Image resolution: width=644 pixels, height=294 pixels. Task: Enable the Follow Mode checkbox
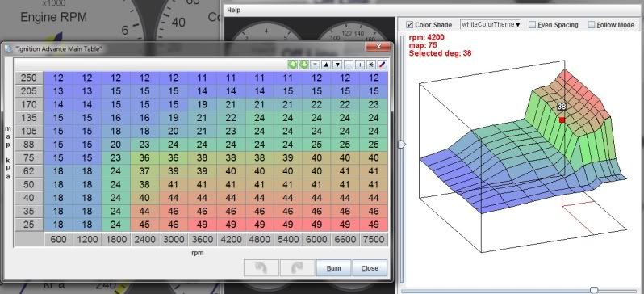click(x=591, y=25)
